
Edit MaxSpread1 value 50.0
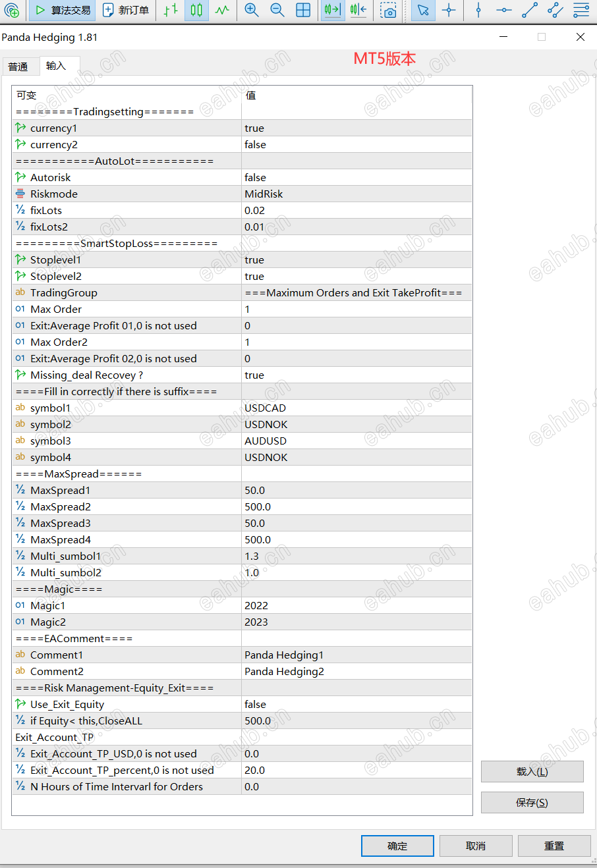[356, 491]
